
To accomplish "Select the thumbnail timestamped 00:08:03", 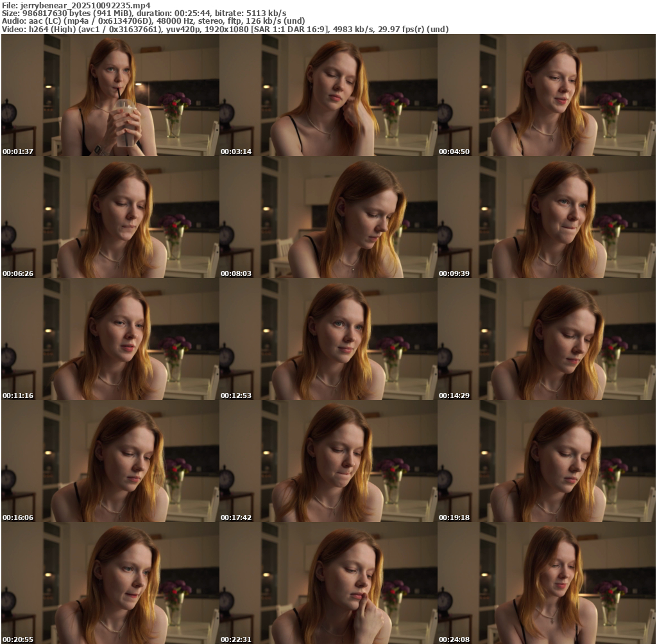I will [x=328, y=217].
